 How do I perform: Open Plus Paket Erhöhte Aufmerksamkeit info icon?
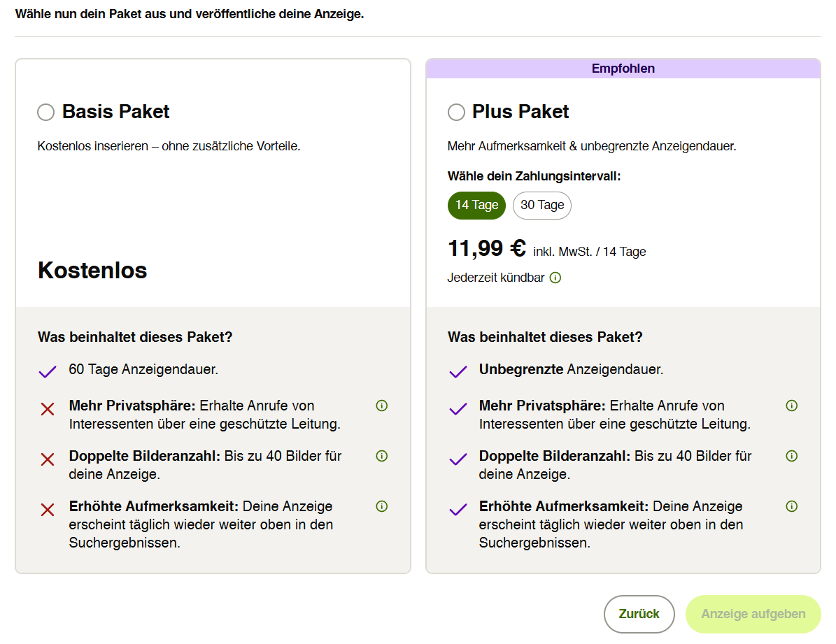(792, 506)
